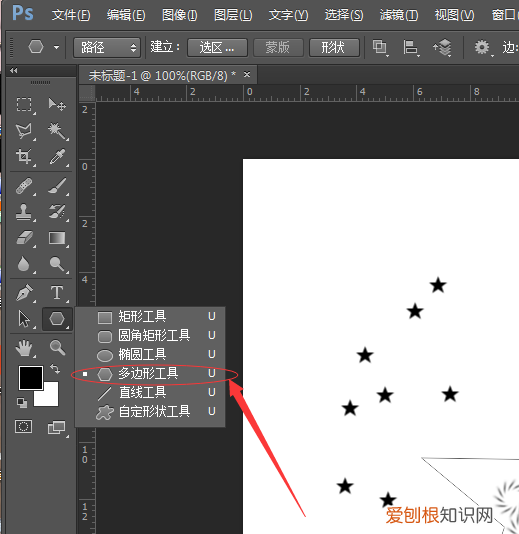Swap foreground and background colors

(x=55, y=369)
